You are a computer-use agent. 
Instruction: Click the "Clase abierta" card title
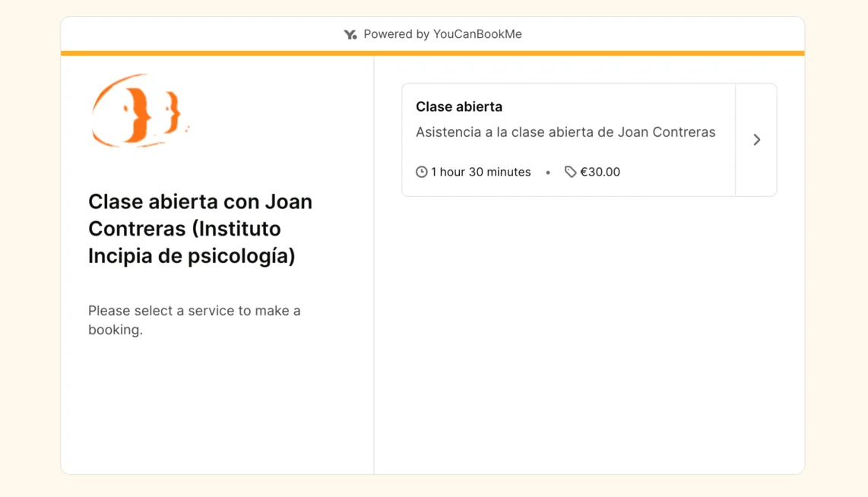click(x=459, y=106)
